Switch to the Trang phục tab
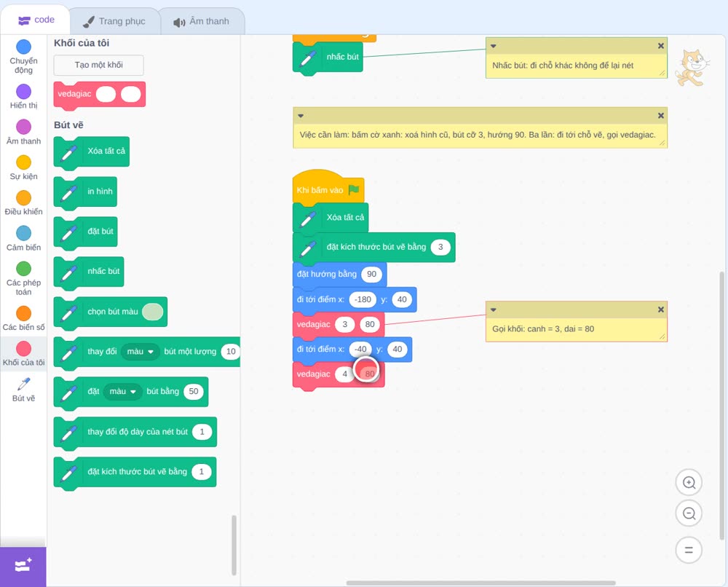This screenshot has width=728, height=587. tap(114, 21)
